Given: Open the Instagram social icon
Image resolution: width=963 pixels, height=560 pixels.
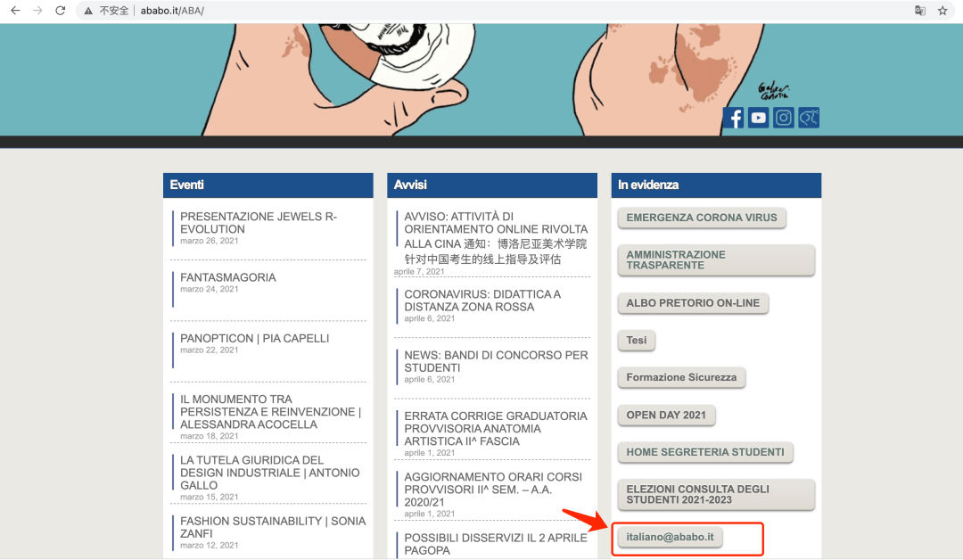Looking at the screenshot, I should pyautogui.click(x=783, y=118).
